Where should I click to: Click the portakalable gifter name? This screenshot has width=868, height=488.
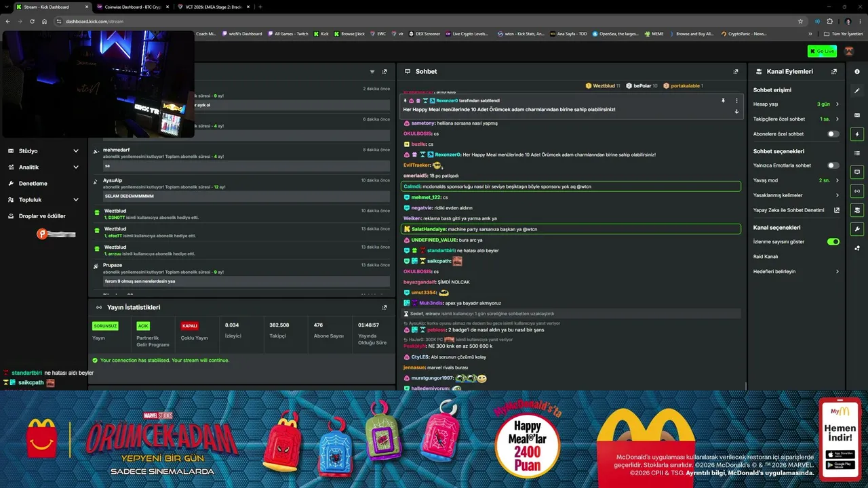click(x=685, y=86)
